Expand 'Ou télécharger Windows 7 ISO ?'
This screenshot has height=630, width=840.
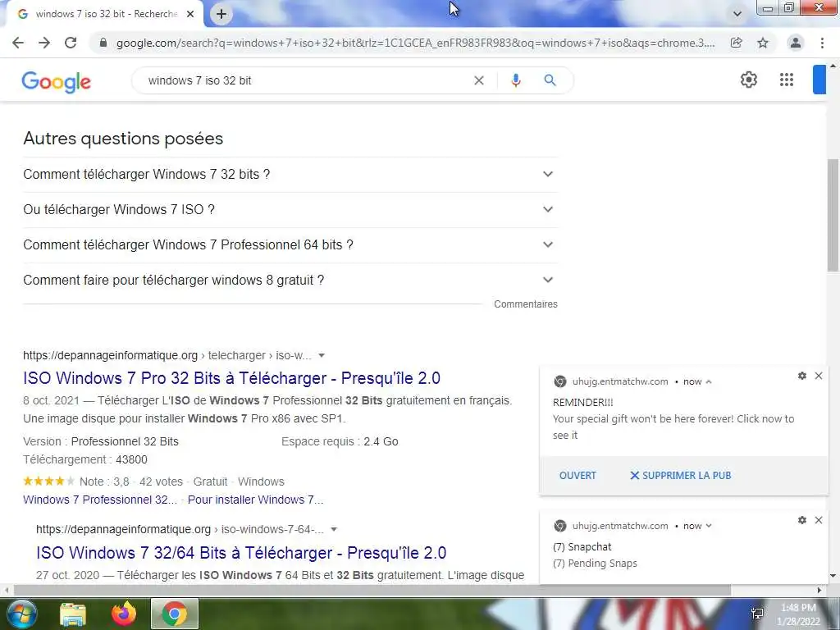[290, 209]
